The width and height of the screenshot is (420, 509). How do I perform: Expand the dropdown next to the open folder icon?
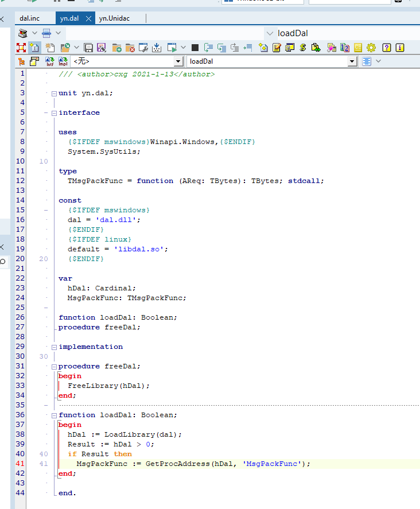coord(76,48)
